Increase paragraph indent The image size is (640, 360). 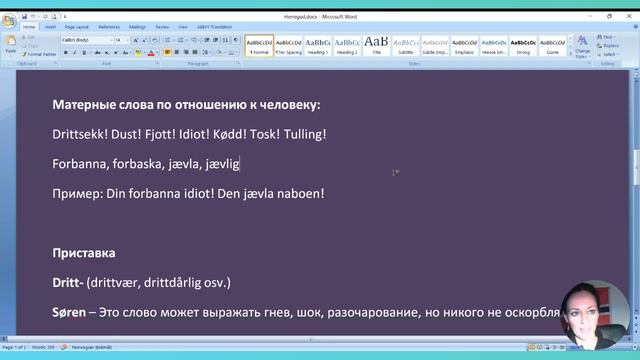216,40
